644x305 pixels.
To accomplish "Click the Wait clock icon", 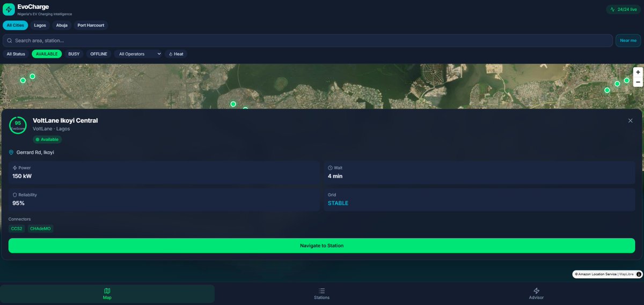I will (331, 168).
